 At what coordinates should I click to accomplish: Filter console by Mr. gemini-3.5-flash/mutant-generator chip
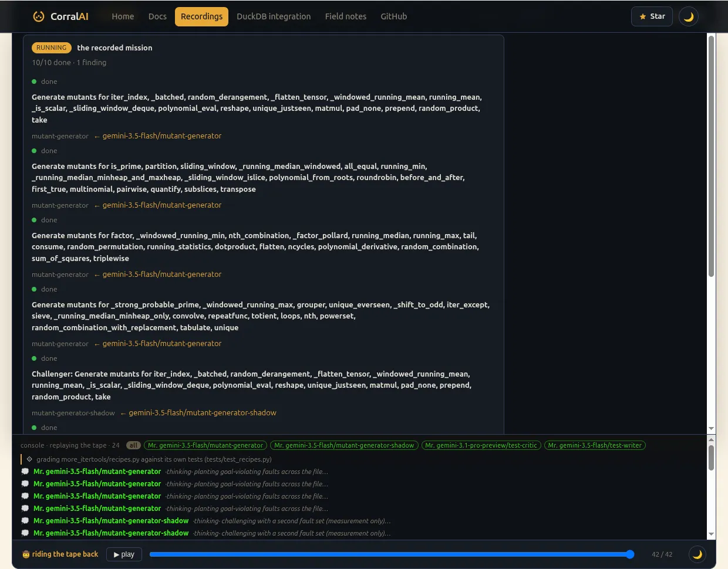click(x=205, y=445)
